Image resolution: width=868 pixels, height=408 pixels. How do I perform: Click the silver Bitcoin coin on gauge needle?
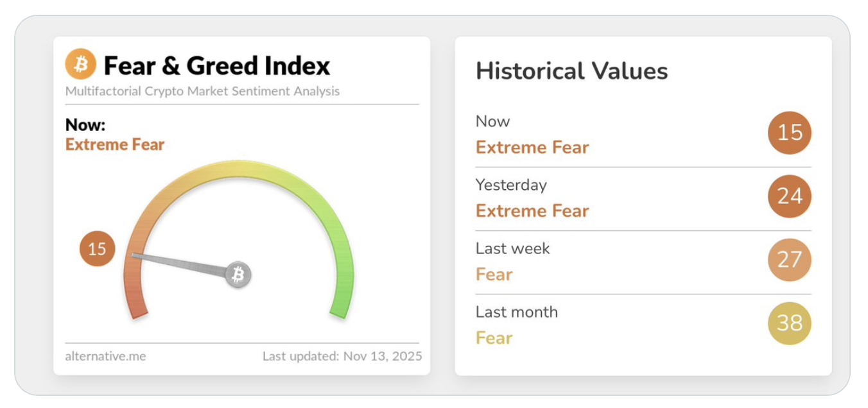tap(238, 275)
